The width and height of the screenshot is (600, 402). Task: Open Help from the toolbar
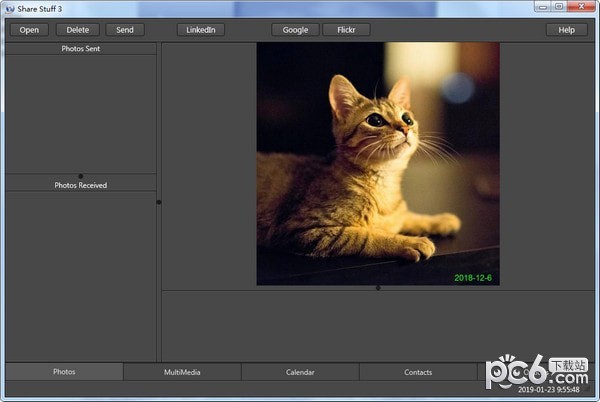click(x=566, y=30)
